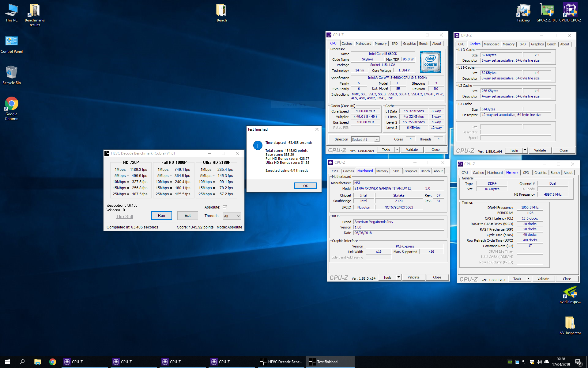Click Validate in CPU tab window
Viewport: 588px width, 368px height.
(412, 150)
